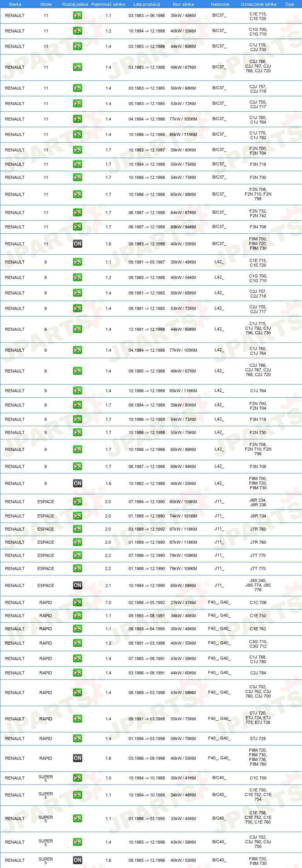302x868 pixels.
Task: Click petrol icon in Rapid E7J 728 row
Action: [77, 739]
